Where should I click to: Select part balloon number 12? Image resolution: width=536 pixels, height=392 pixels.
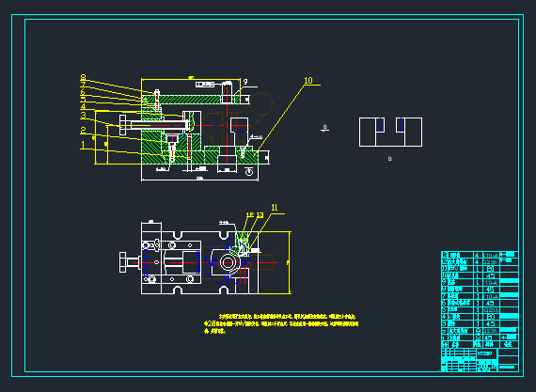tap(250, 215)
